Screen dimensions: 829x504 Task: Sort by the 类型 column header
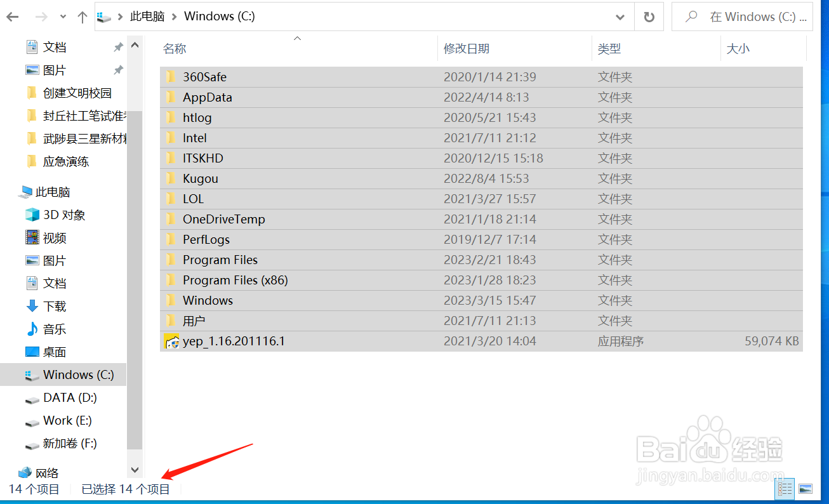point(609,49)
